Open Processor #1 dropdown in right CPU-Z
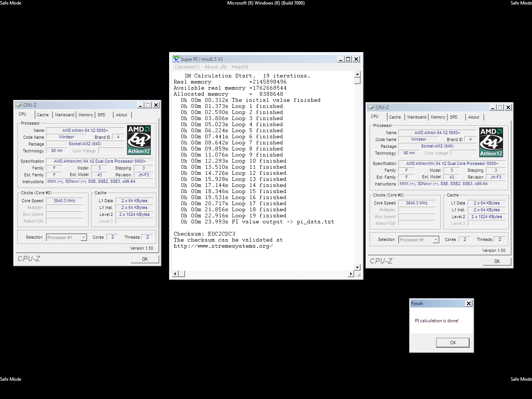Image resolution: width=532 pixels, height=399 pixels. coord(419,240)
